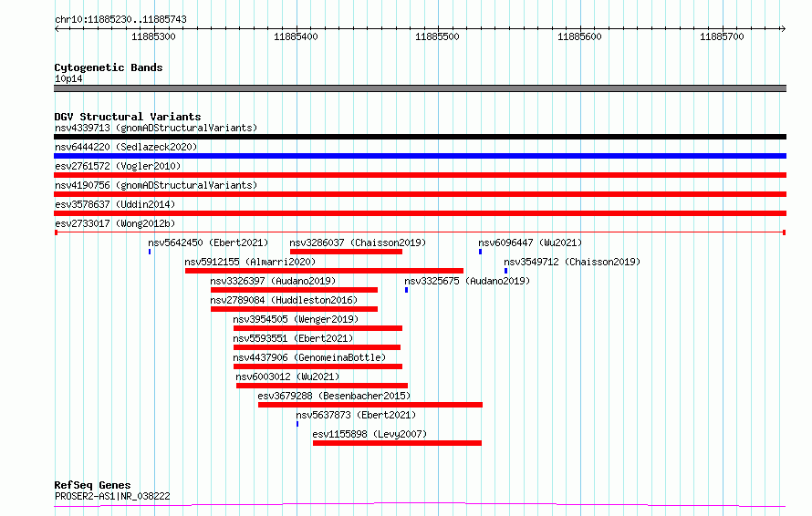Click the small blue nsv5642450 marker
This screenshot has height=516, width=812.
[x=150, y=252]
